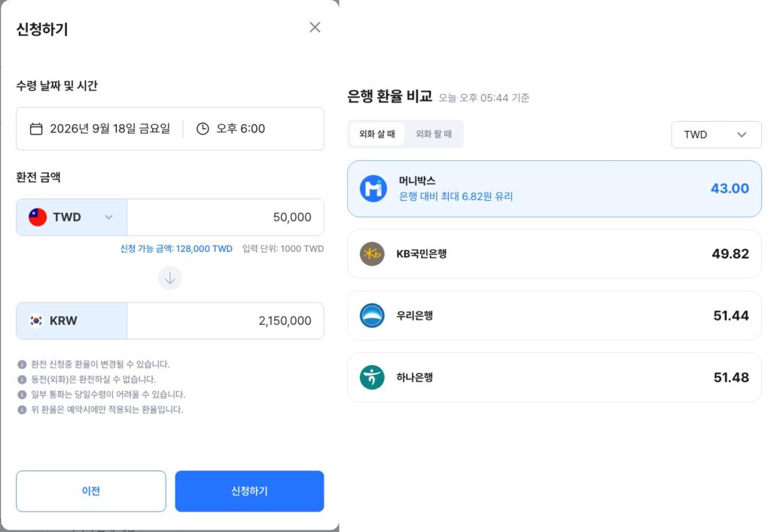Image resolution: width=771 pixels, height=532 pixels.
Task: Click the 은행 환율 비교 heading
Action: tap(389, 96)
